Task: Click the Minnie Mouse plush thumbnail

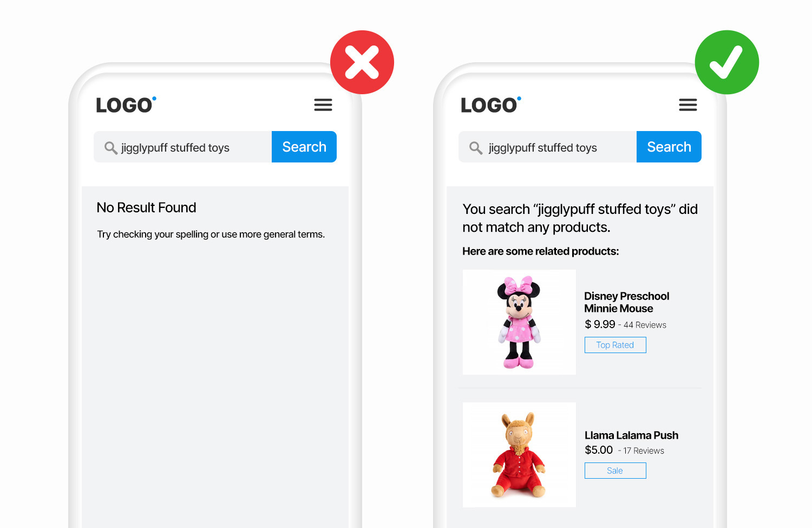Action: pos(519,322)
